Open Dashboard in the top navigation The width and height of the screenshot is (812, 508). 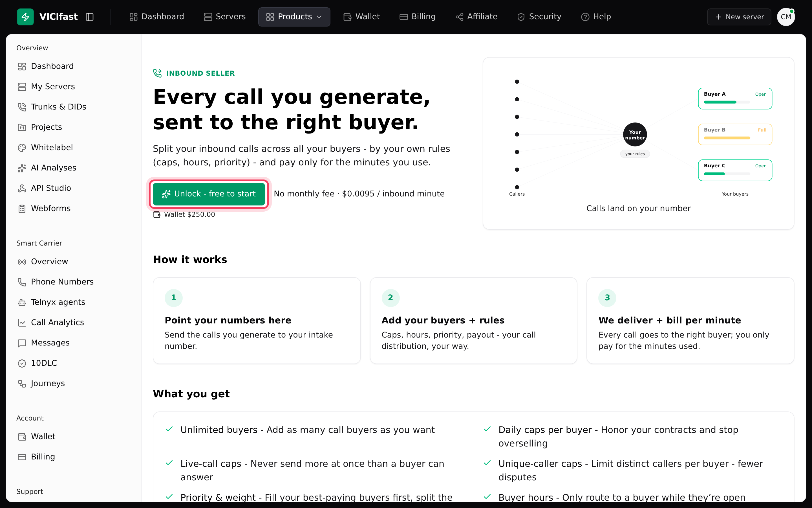click(x=157, y=17)
